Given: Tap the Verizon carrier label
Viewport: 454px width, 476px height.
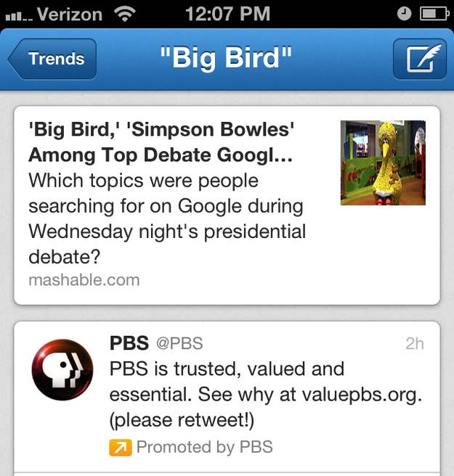Looking at the screenshot, I should (70, 14).
